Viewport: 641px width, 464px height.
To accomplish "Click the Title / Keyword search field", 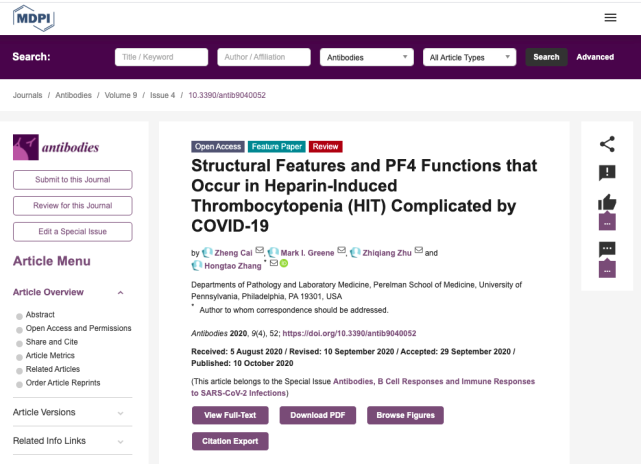I will click(x=161, y=57).
